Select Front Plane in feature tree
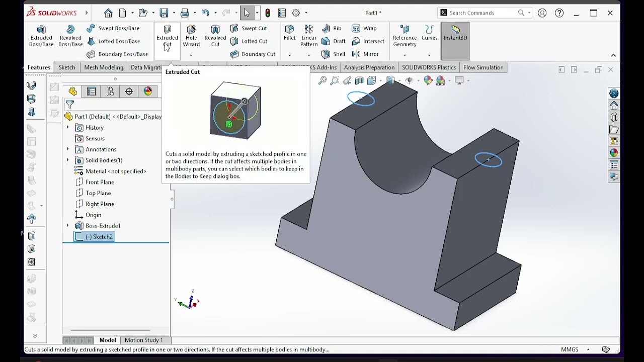The height and width of the screenshot is (362, 644). click(95, 182)
